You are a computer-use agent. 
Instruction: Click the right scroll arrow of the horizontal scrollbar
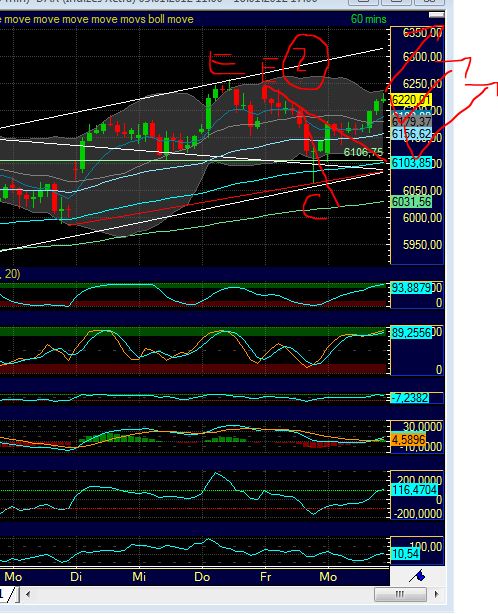(x=437, y=594)
